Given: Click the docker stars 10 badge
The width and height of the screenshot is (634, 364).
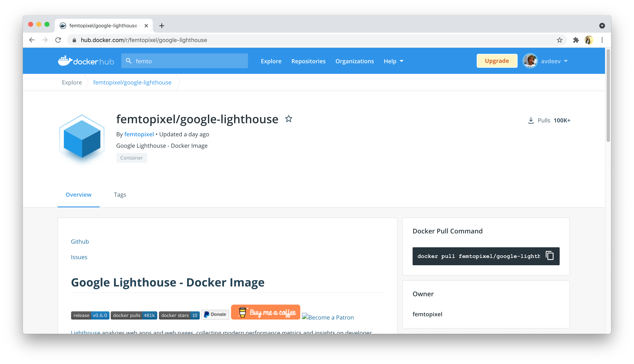Looking at the screenshot, I should tap(179, 315).
